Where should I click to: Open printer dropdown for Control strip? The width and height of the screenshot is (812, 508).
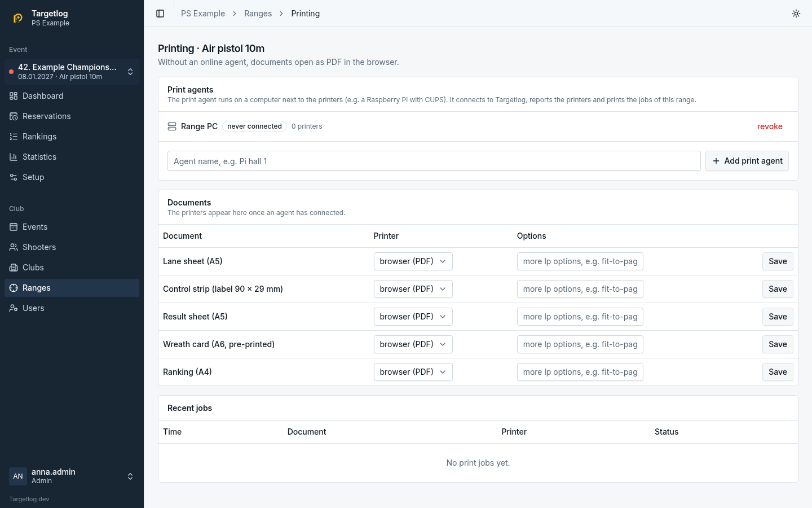coord(413,289)
